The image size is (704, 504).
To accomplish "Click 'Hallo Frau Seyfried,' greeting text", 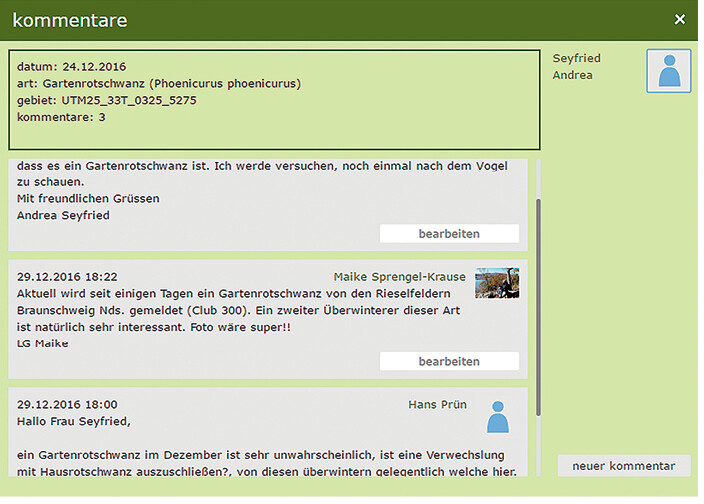I will pyautogui.click(x=74, y=421).
